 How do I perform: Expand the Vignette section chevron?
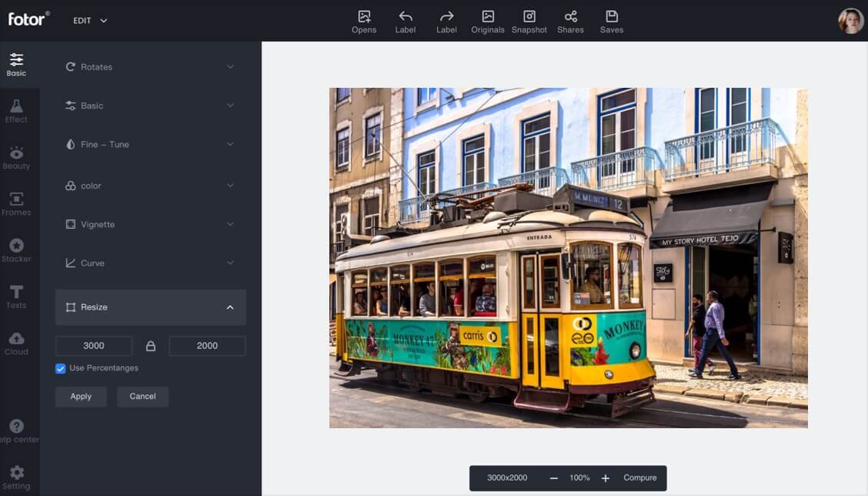pos(230,224)
